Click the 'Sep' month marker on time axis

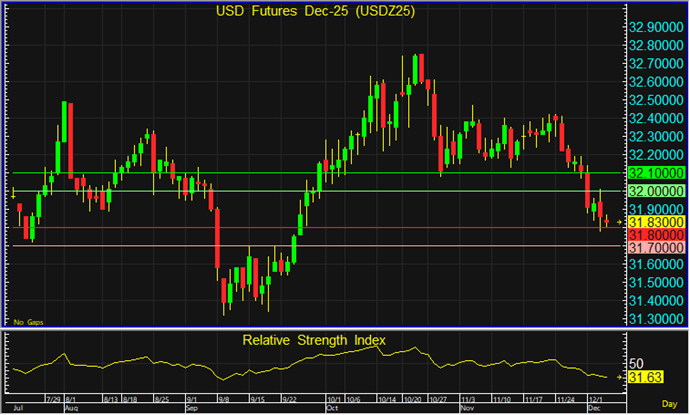click(192, 409)
